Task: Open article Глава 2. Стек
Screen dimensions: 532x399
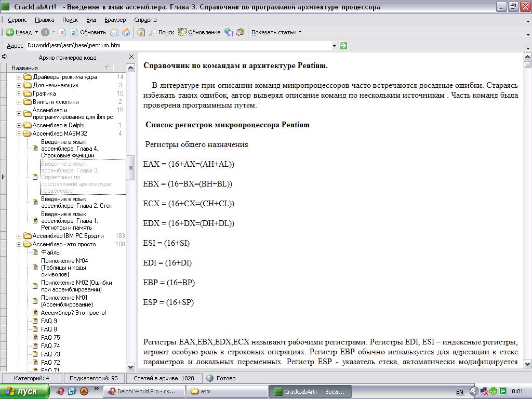Action: 77,202
